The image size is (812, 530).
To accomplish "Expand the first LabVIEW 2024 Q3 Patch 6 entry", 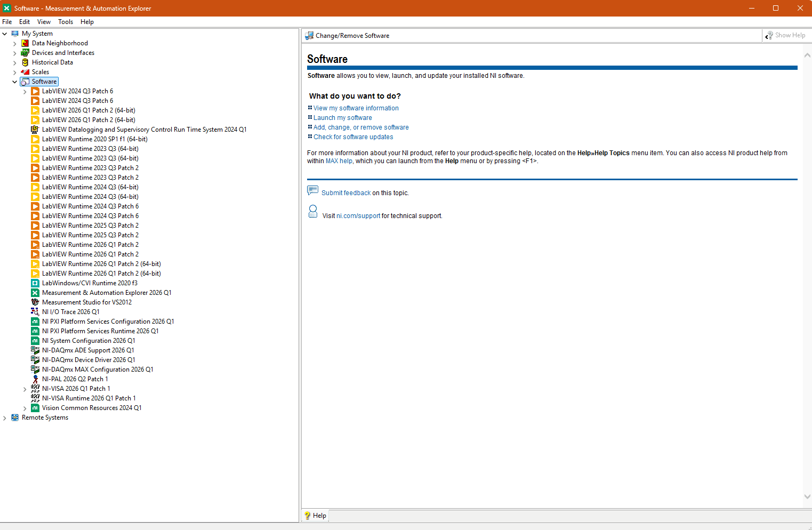I will click(25, 92).
